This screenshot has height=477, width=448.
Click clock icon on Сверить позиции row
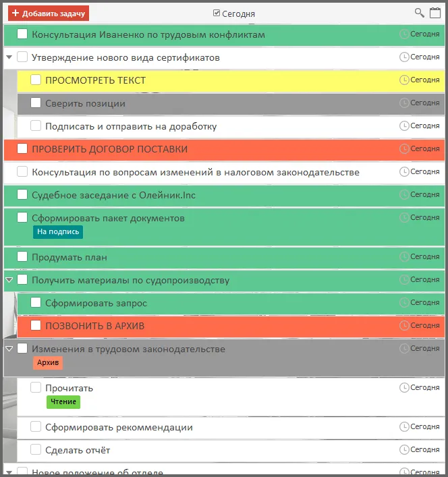click(x=404, y=103)
